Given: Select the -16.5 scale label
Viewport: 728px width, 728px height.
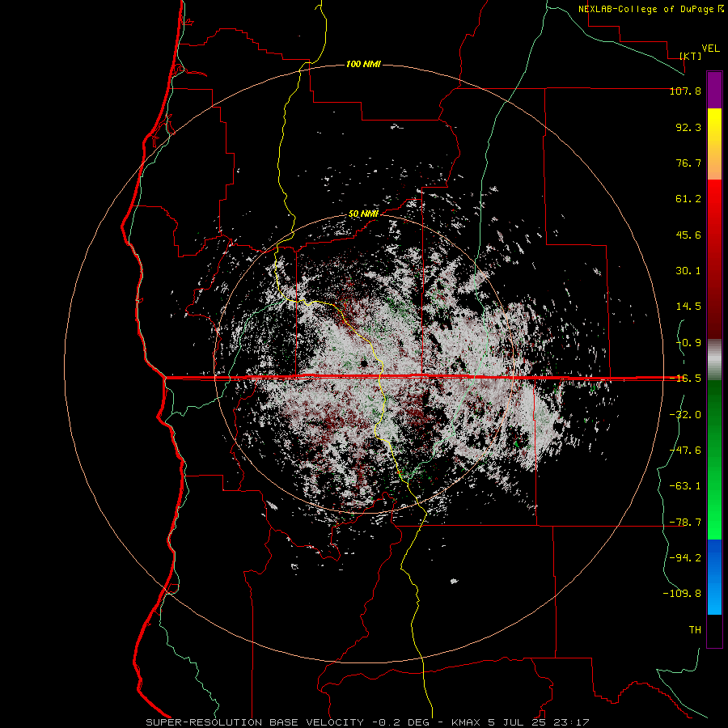Looking at the screenshot, I should tap(685, 379).
